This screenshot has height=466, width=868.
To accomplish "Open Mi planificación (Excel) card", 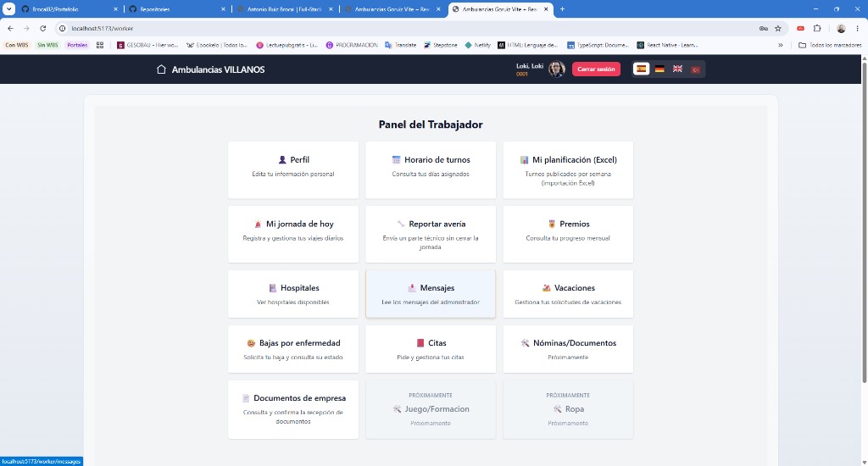I will [x=568, y=170].
